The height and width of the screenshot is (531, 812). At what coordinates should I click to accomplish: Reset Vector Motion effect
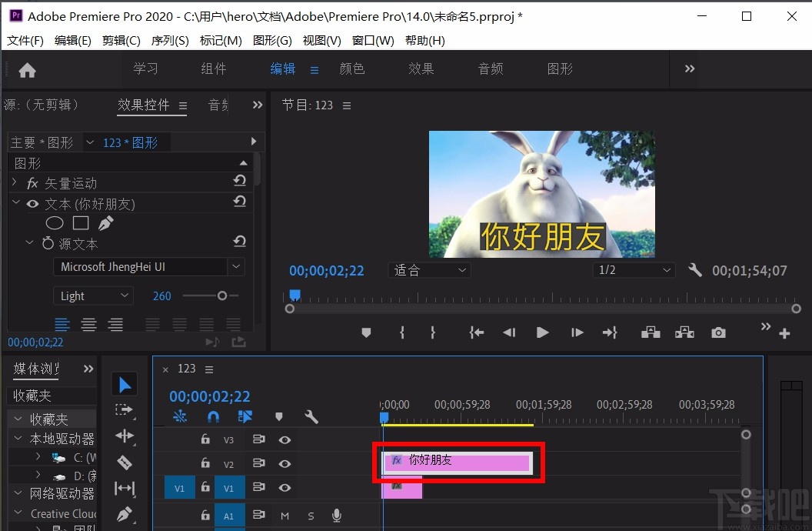click(x=239, y=180)
